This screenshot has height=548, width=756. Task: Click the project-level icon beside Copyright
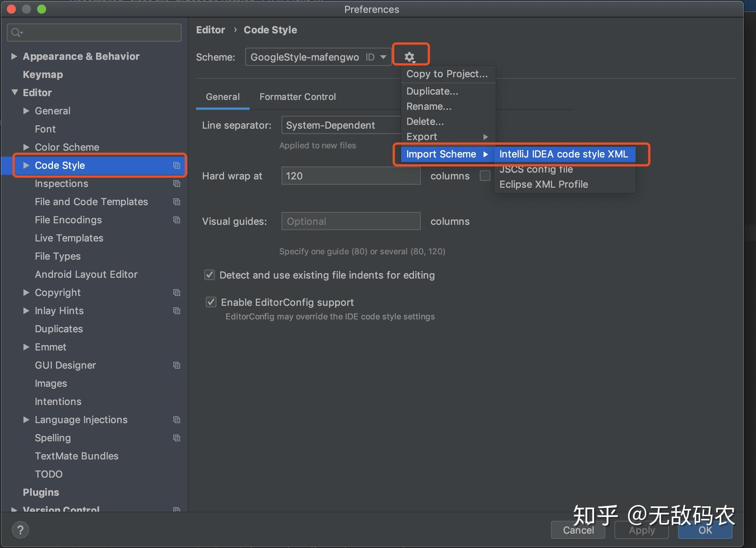176,293
